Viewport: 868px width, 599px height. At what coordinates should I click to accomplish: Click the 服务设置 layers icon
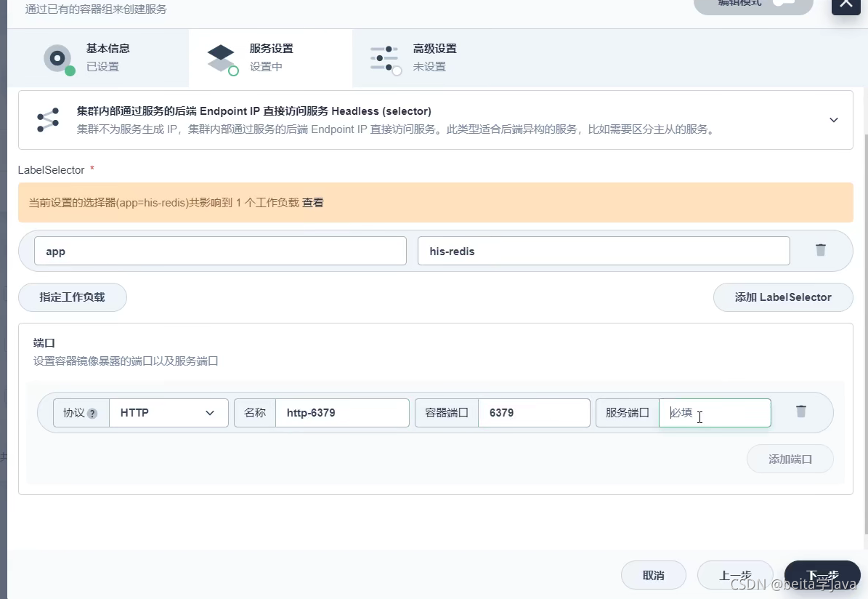(x=222, y=60)
